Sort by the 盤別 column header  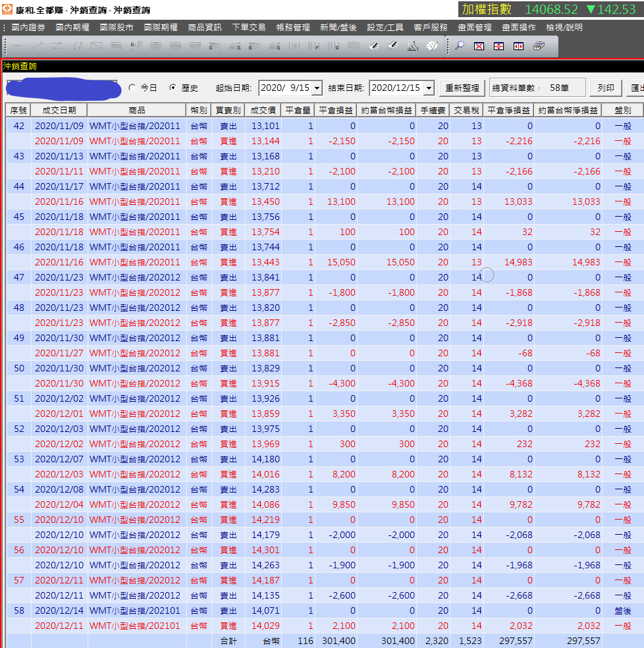623,111
